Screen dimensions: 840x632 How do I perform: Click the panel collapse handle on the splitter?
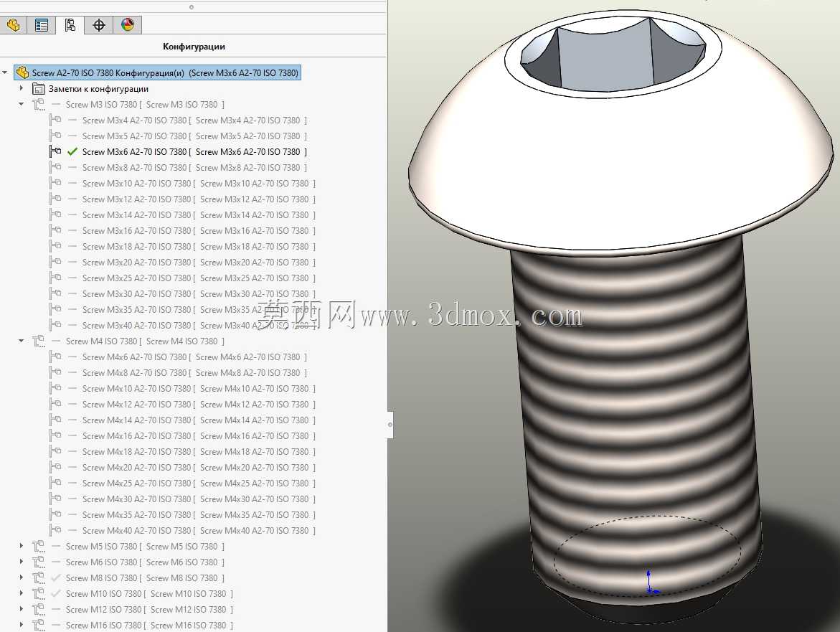point(390,425)
